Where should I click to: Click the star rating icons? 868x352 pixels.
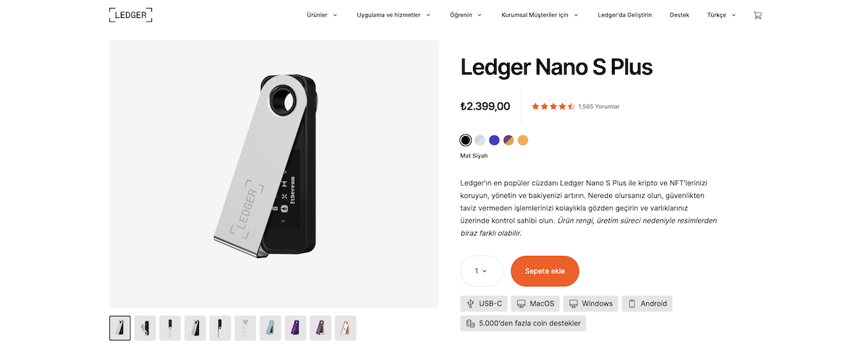(553, 106)
